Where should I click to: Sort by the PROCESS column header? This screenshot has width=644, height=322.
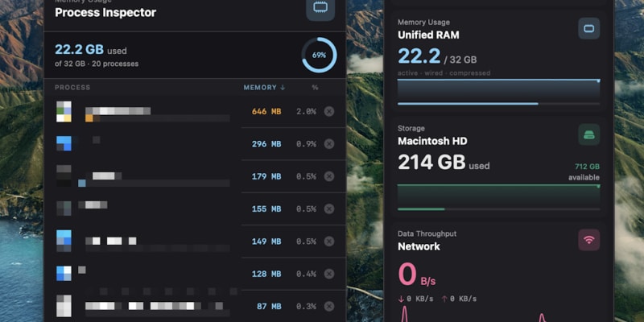pos(72,88)
